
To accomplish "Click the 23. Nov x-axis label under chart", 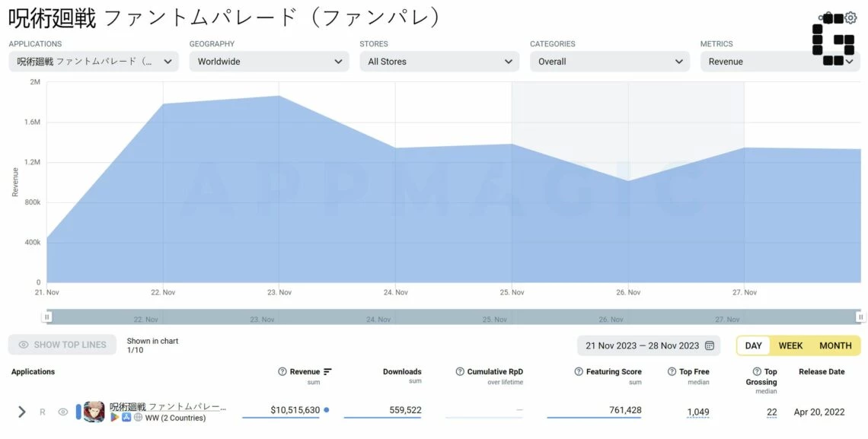I will click(279, 292).
